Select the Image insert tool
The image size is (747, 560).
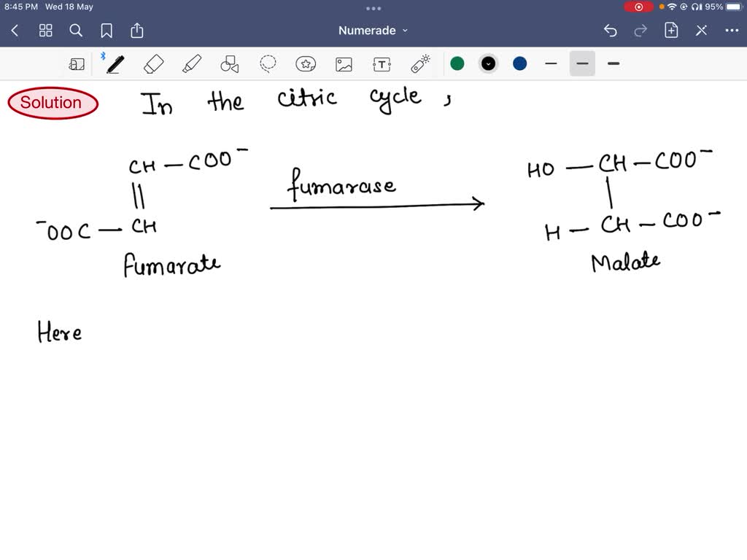(344, 64)
